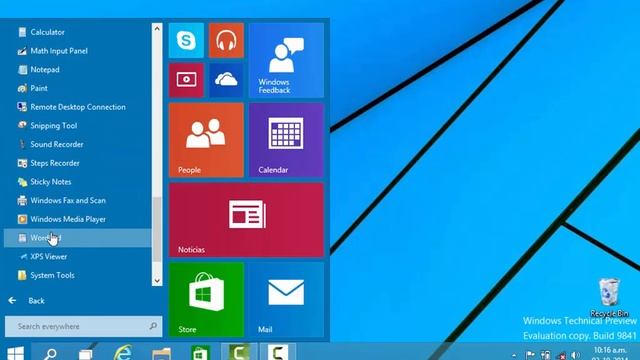Viewport: 640px width, 360px height.
Task: Click the magnifier in the search box
Action: [153, 326]
